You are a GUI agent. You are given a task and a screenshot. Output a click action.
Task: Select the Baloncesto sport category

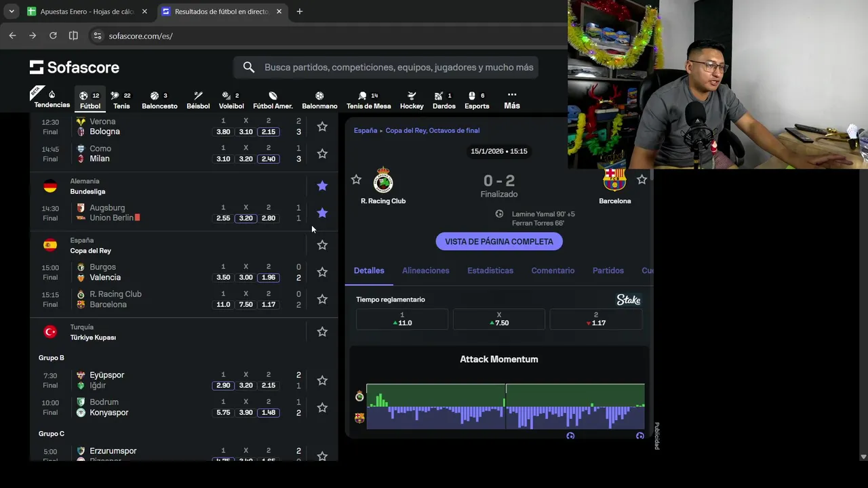pyautogui.click(x=159, y=100)
